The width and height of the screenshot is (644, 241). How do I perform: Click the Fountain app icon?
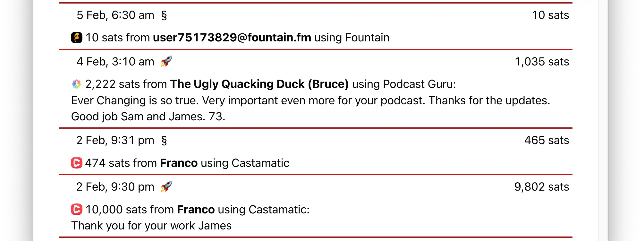76,38
